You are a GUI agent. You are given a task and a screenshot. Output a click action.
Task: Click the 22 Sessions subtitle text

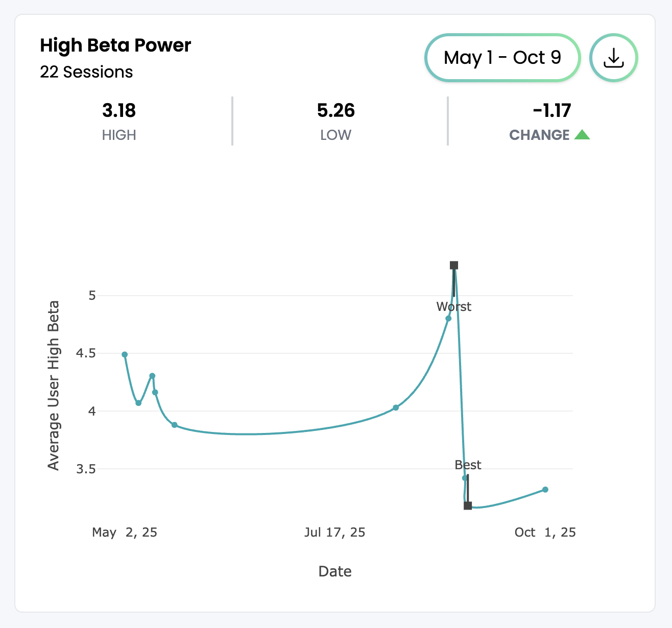(86, 72)
